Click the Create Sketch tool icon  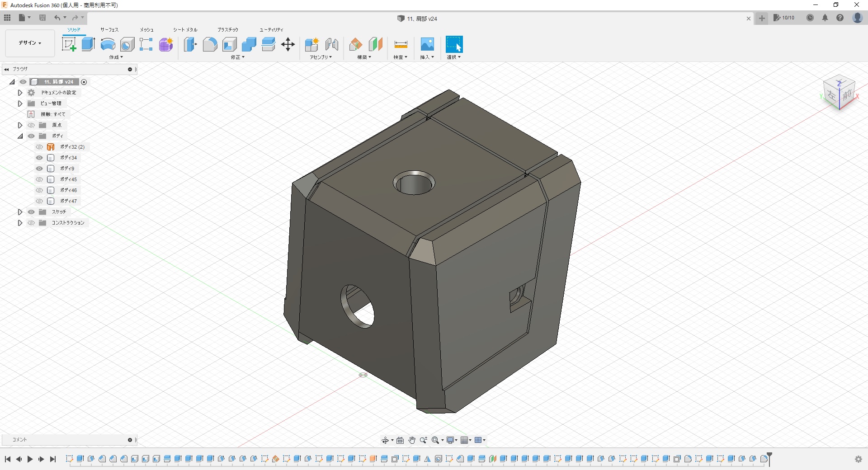pos(69,44)
